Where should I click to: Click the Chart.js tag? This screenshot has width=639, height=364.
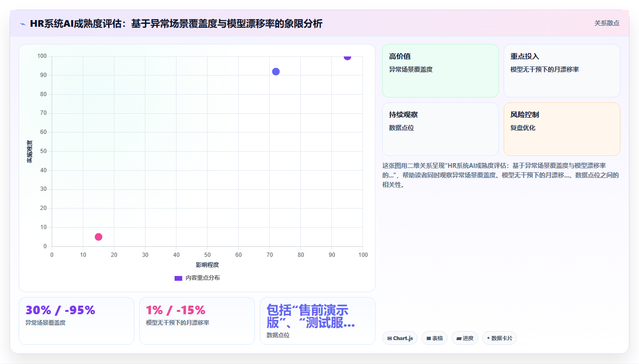[x=400, y=338]
